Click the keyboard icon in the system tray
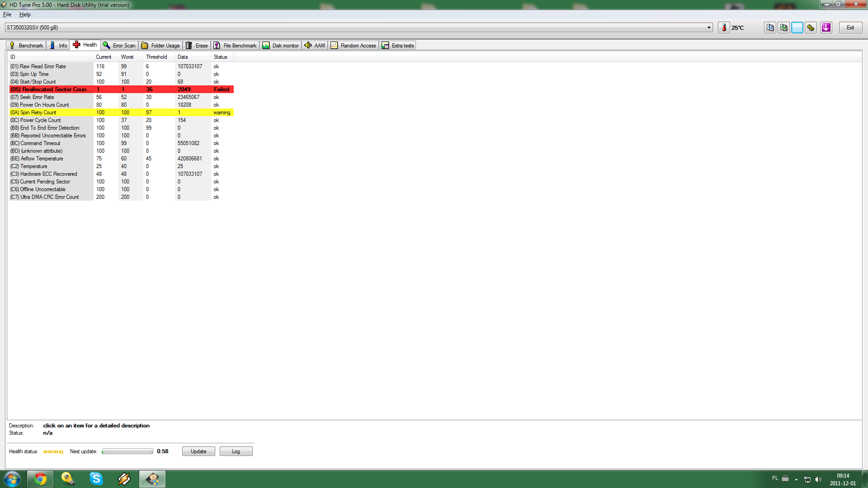This screenshot has width=868, height=488. [x=785, y=479]
